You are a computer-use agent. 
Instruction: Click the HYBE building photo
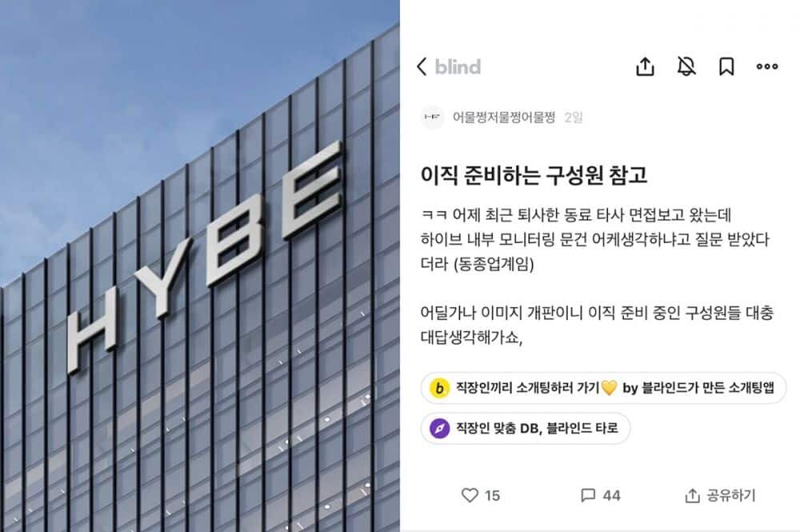tap(199, 266)
